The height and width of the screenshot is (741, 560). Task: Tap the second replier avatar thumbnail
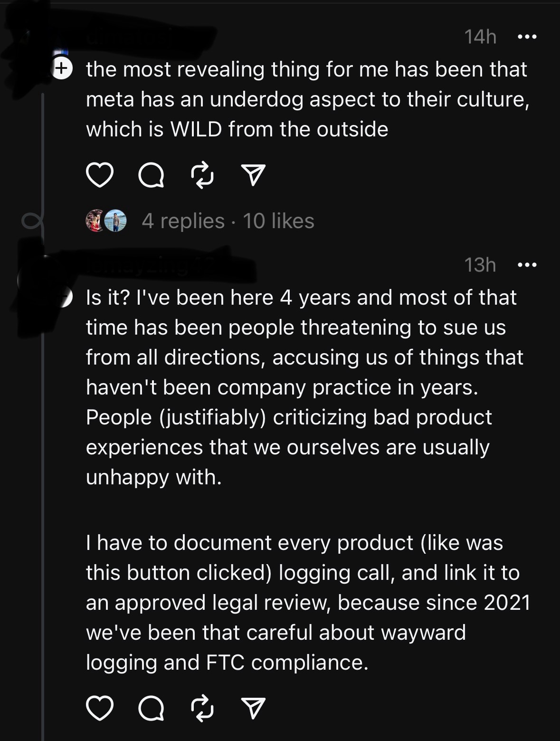[x=115, y=221]
